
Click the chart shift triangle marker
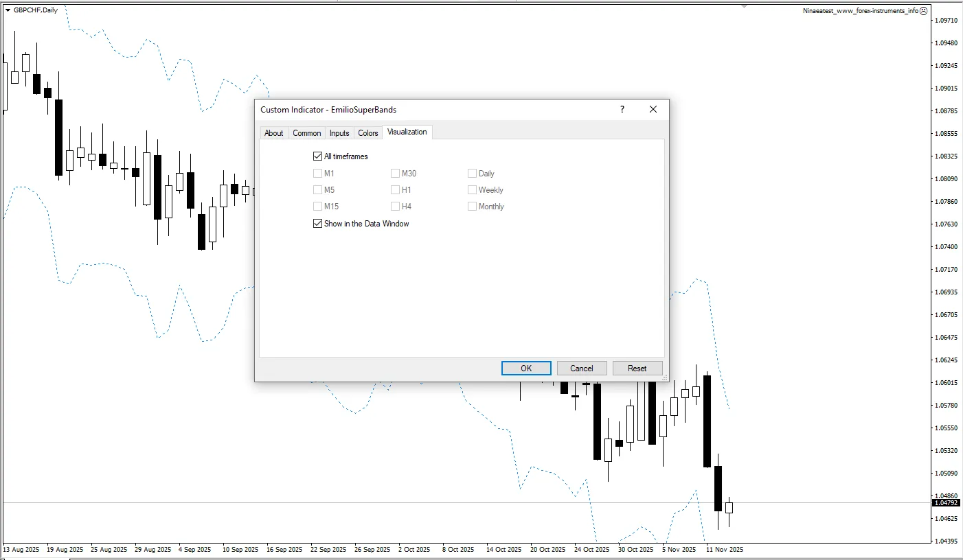click(744, 6)
